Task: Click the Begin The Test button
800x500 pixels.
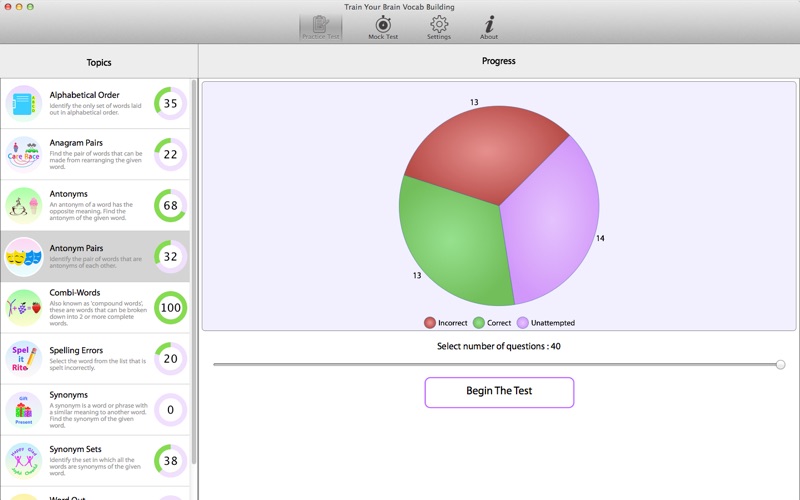Action: (x=499, y=392)
